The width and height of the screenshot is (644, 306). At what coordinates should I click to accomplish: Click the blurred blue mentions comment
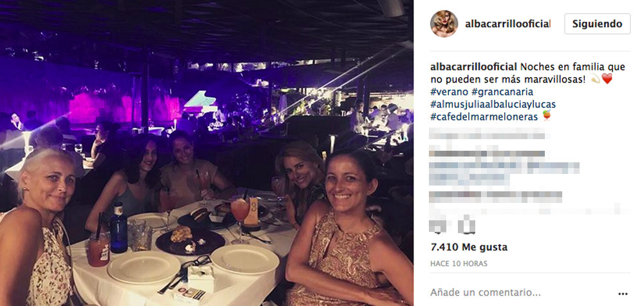pos(504,173)
